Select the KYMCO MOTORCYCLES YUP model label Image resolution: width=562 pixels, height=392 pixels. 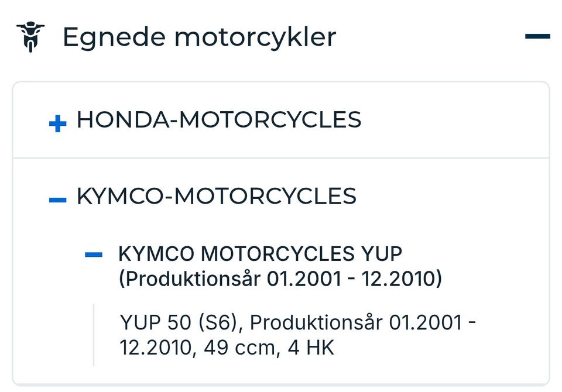coord(261,254)
